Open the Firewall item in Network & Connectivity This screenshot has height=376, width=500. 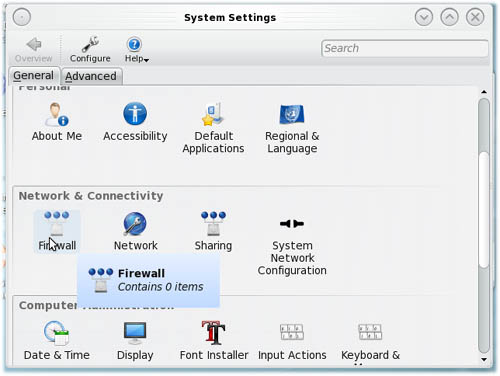57,231
